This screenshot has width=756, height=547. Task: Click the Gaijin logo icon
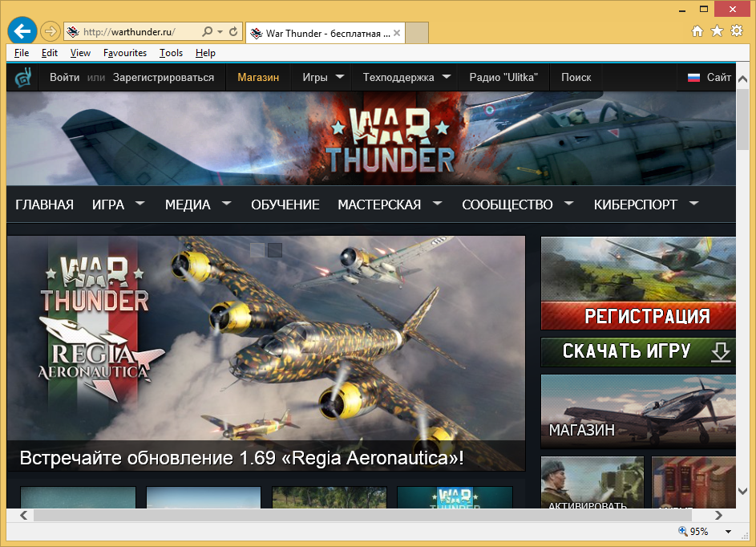pyautogui.click(x=23, y=78)
